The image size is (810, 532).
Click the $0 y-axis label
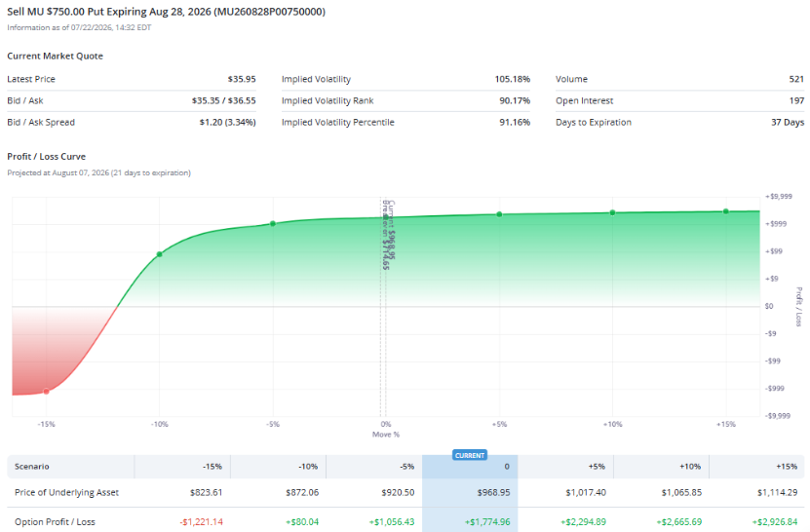(x=769, y=306)
